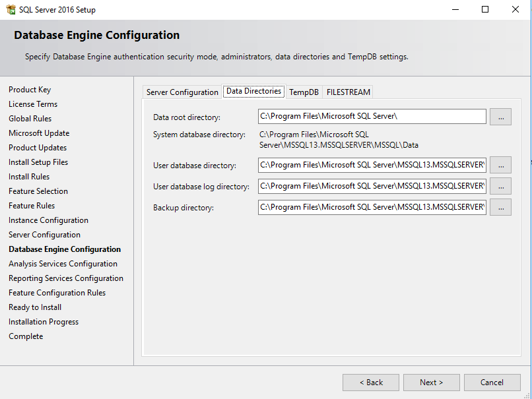
Task: Select Product Key step in sidebar
Action: click(x=30, y=90)
